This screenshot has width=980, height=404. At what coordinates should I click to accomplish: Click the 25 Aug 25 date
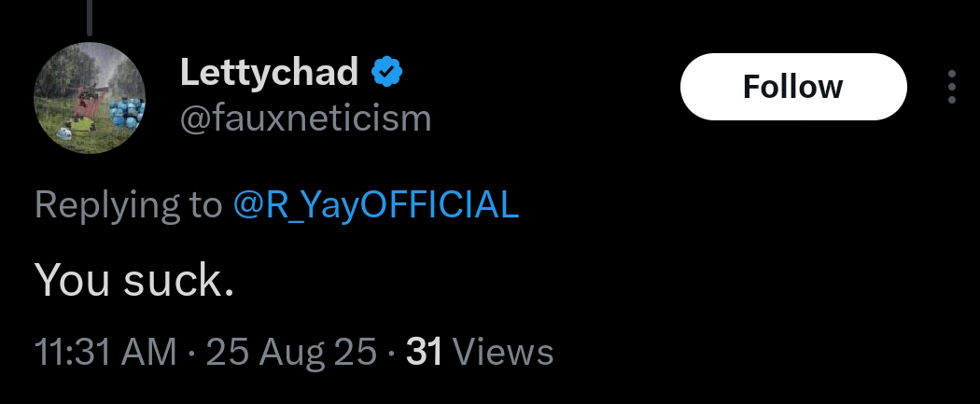click(x=291, y=352)
